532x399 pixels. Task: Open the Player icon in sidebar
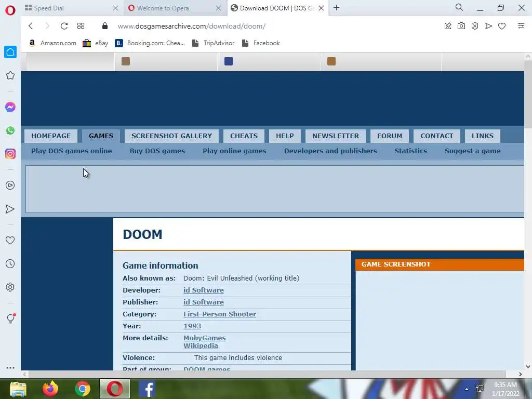[x=10, y=185]
